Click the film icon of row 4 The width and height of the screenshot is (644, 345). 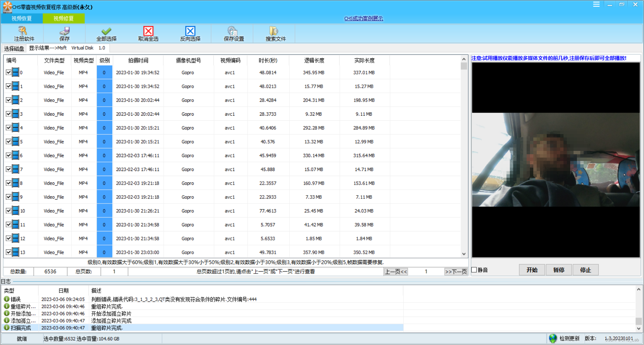[15, 128]
